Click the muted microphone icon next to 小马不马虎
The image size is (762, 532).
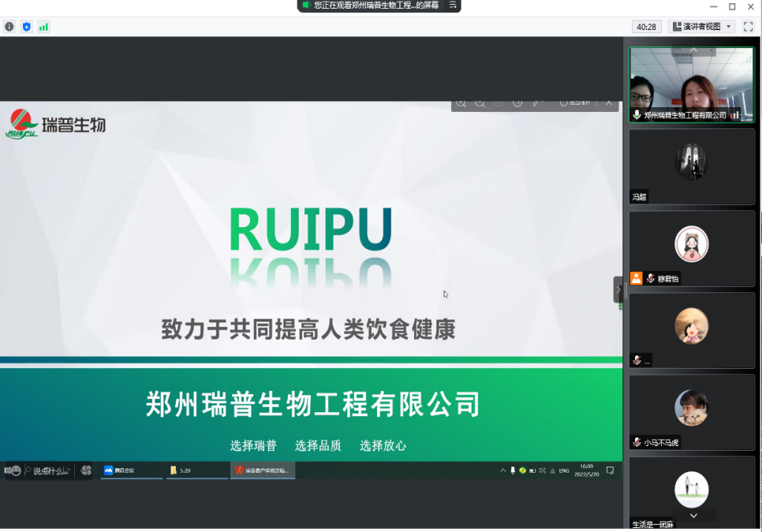[x=637, y=442]
